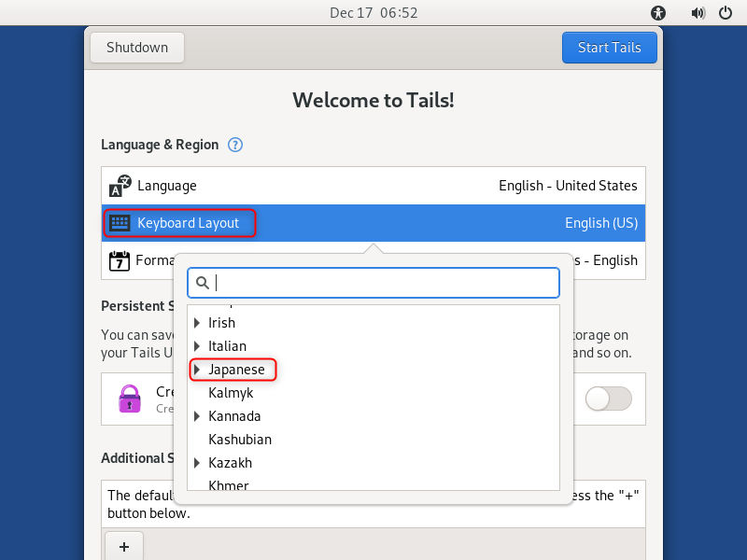The width and height of the screenshot is (747, 560).
Task: Expand the Japanese keyboard layout group
Action: (x=197, y=370)
